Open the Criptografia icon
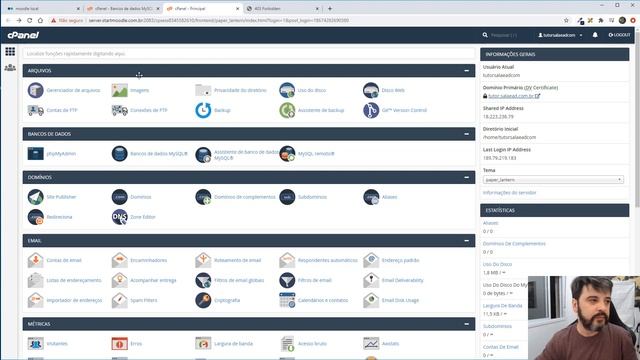 [203, 300]
